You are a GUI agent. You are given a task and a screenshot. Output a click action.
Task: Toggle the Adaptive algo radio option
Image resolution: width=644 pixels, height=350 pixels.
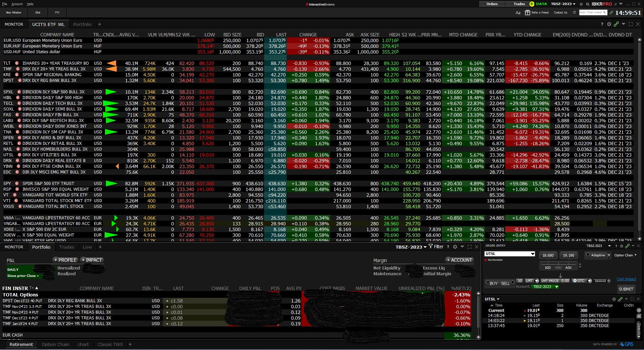tap(588, 255)
